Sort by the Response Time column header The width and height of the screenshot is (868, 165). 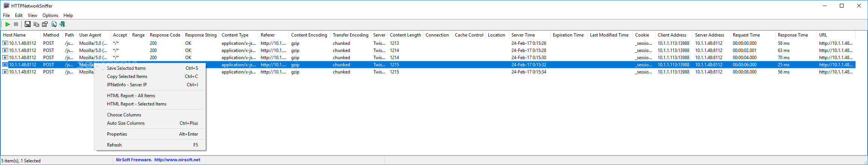[x=793, y=35]
